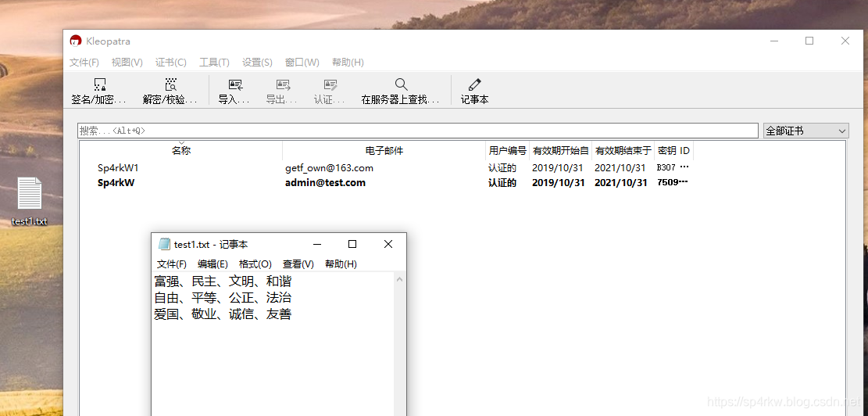The height and width of the screenshot is (416, 868).
Task: Click the test1.txt file icon on desktop
Action: click(30, 194)
